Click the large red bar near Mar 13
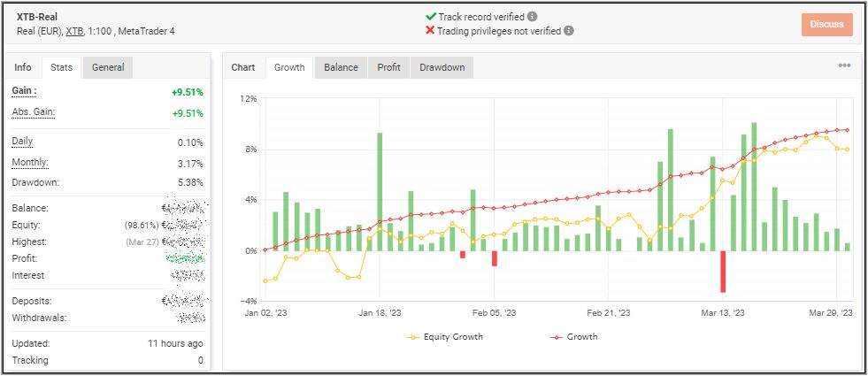Screen dimensions: 868x376 pos(723,271)
